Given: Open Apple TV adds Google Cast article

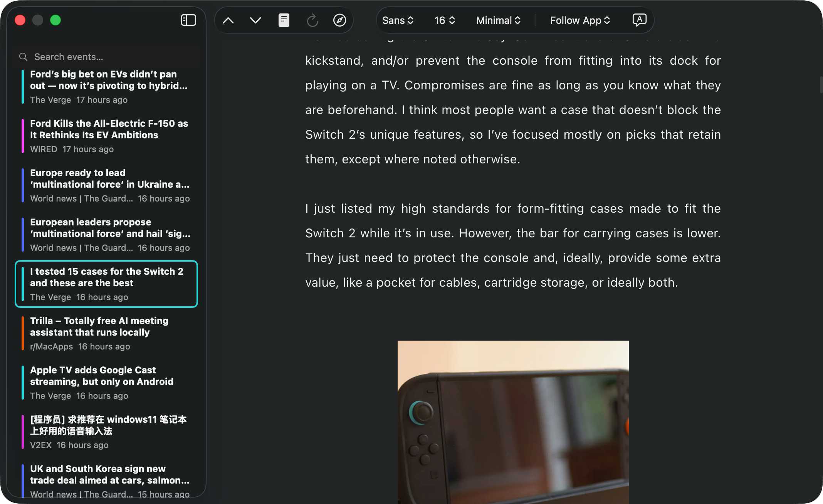Looking at the screenshot, I should (x=106, y=383).
